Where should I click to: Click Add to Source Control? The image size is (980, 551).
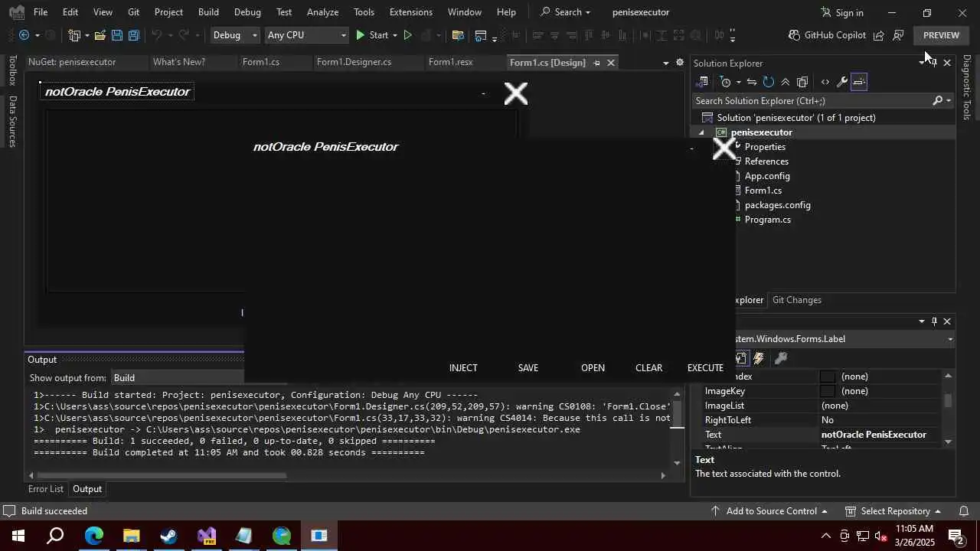click(x=769, y=511)
